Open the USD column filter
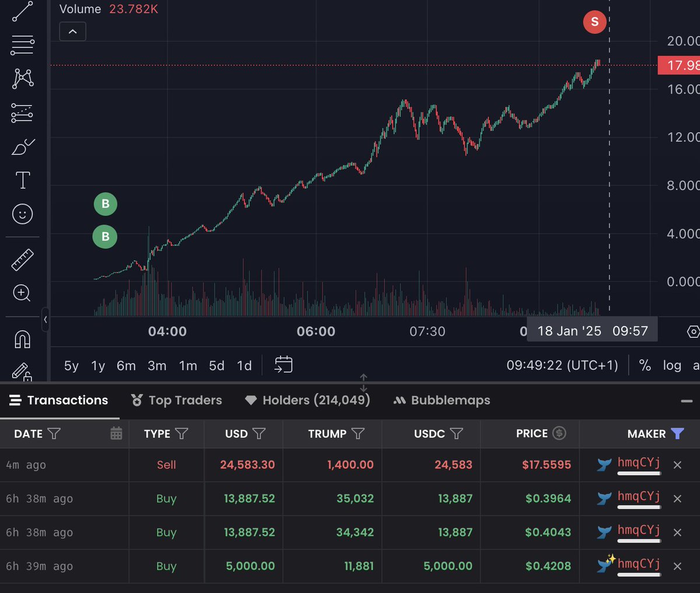 coord(259,434)
